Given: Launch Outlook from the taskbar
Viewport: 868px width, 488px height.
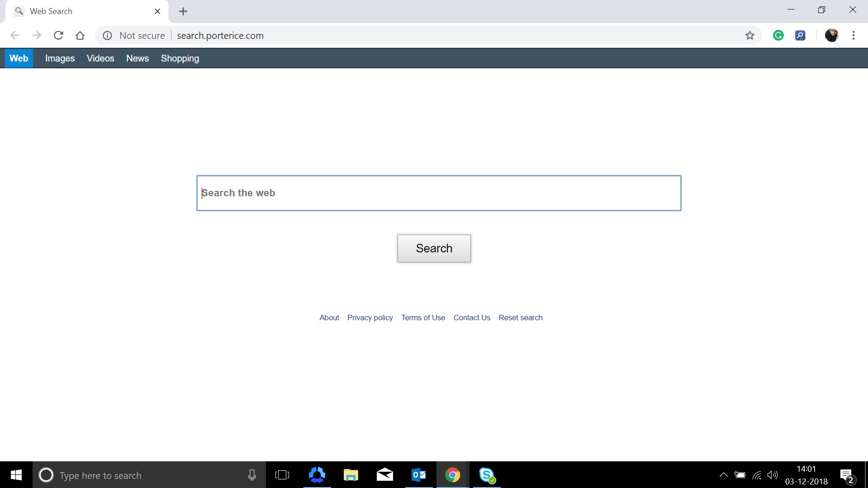Looking at the screenshot, I should click(x=418, y=475).
